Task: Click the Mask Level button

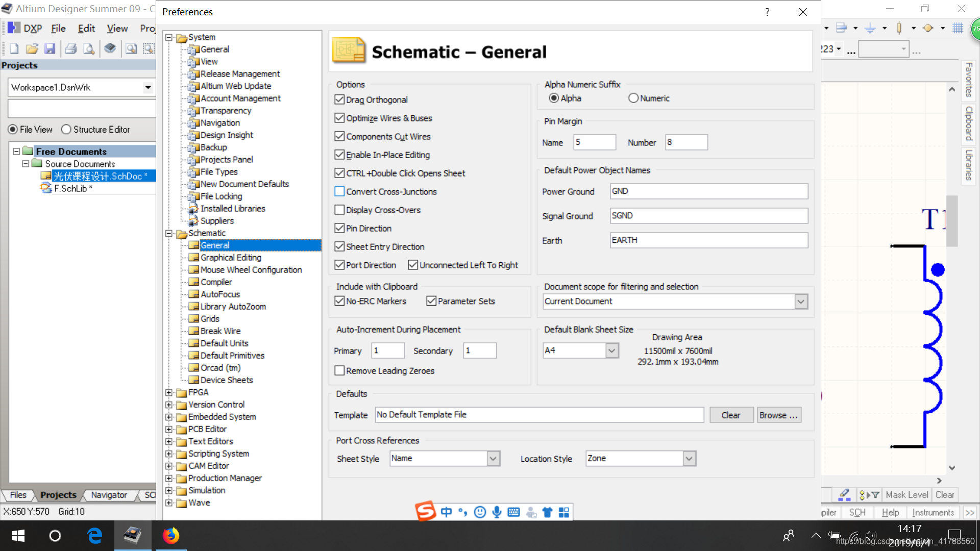Action: pyautogui.click(x=907, y=494)
